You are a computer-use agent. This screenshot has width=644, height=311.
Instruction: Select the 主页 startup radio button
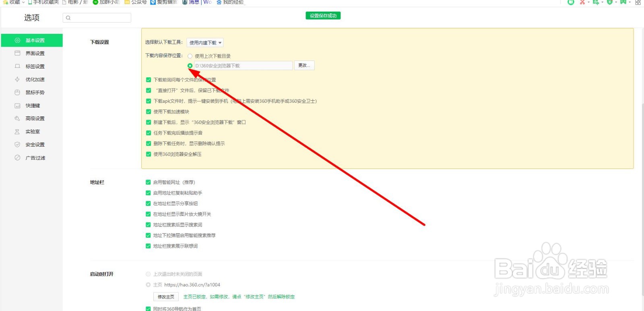click(148, 285)
